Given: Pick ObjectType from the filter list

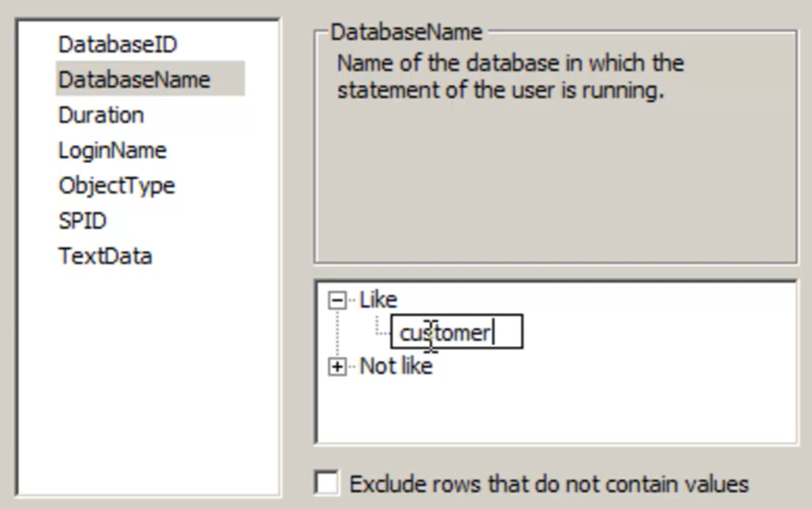Looking at the screenshot, I should 116,186.
